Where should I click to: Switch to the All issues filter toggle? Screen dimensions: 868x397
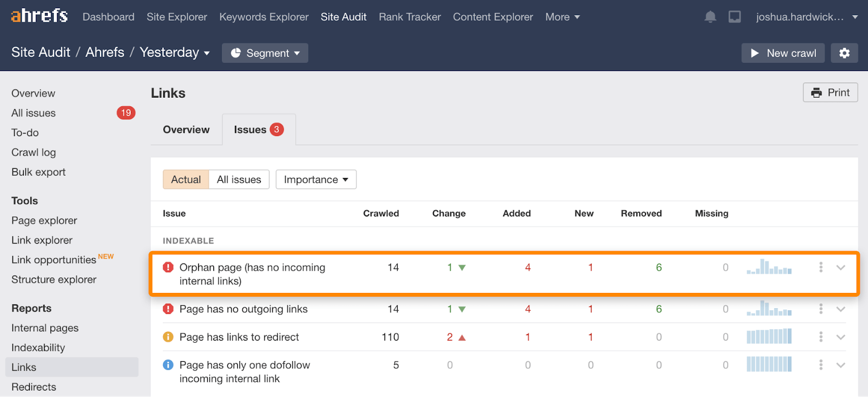pyautogui.click(x=239, y=180)
